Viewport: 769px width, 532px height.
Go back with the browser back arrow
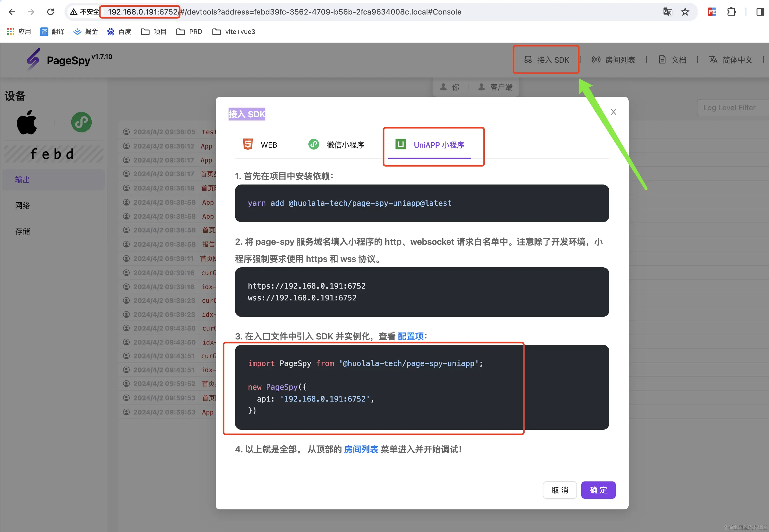coord(12,12)
